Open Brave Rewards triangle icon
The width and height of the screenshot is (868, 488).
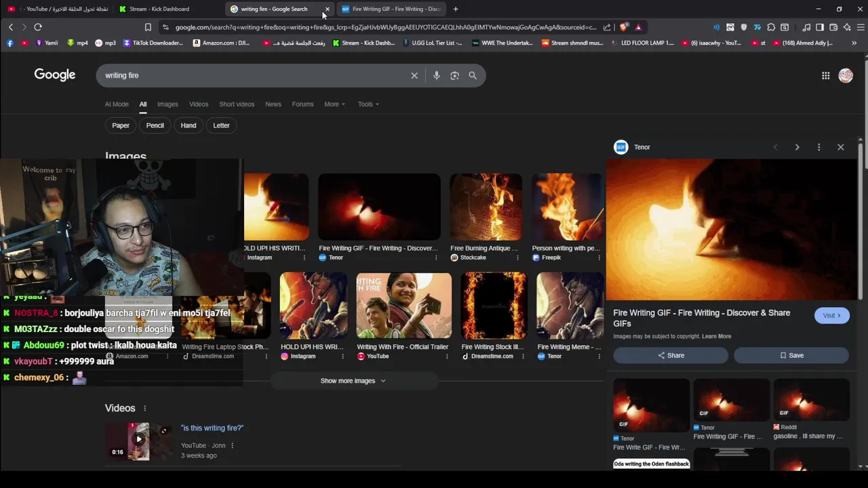click(638, 27)
